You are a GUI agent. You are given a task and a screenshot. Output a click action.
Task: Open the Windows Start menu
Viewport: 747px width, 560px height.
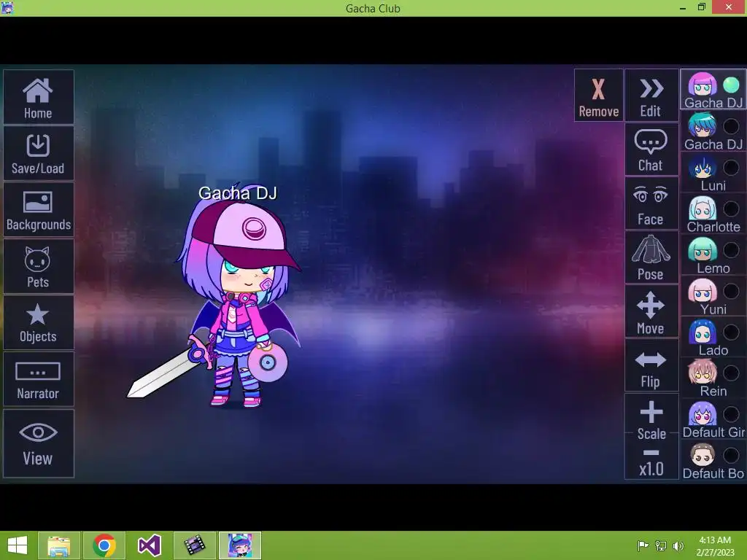[18, 545]
